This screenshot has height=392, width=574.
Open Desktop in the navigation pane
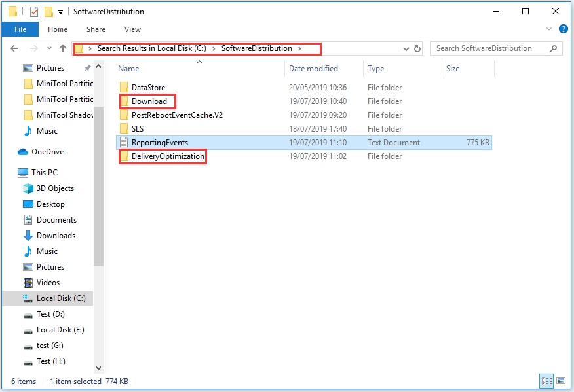point(50,204)
